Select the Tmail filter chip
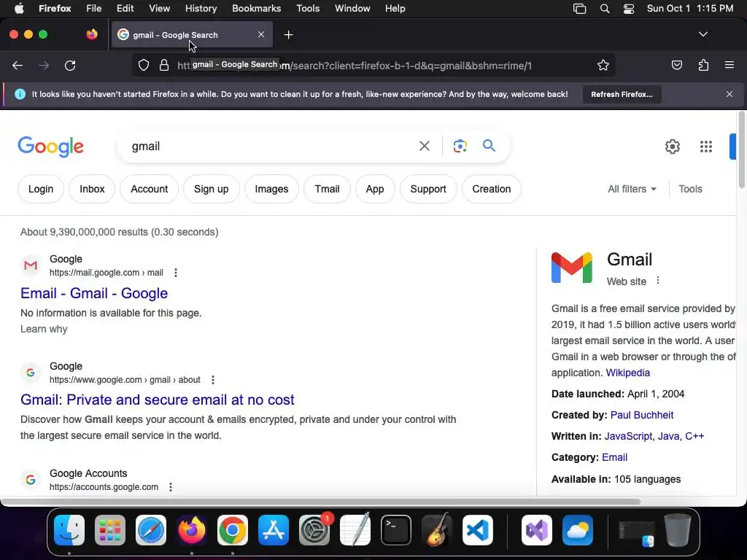 click(327, 189)
